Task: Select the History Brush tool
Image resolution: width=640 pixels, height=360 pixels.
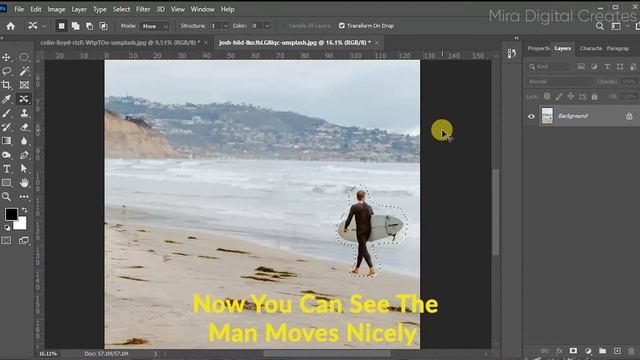Action: point(7,127)
